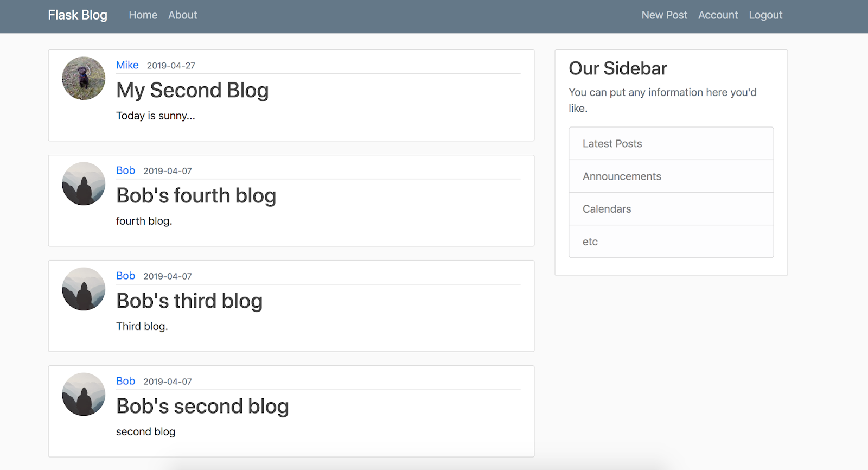Open the Bob's third blog post
The height and width of the screenshot is (470, 868).
click(189, 301)
